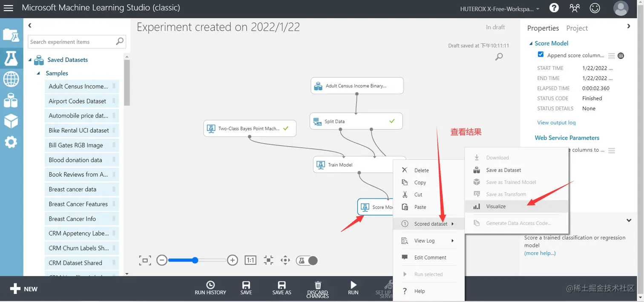Open the Help question mark icon
The width and height of the screenshot is (644, 302).
pos(554,8)
